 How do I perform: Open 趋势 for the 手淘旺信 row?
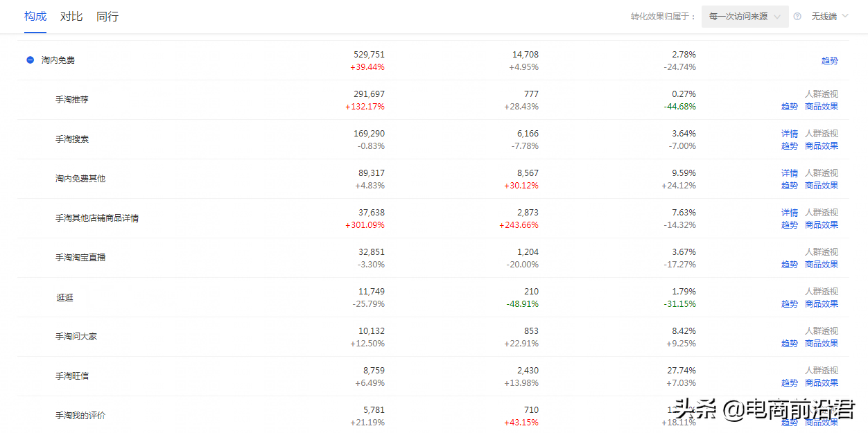[x=790, y=383]
